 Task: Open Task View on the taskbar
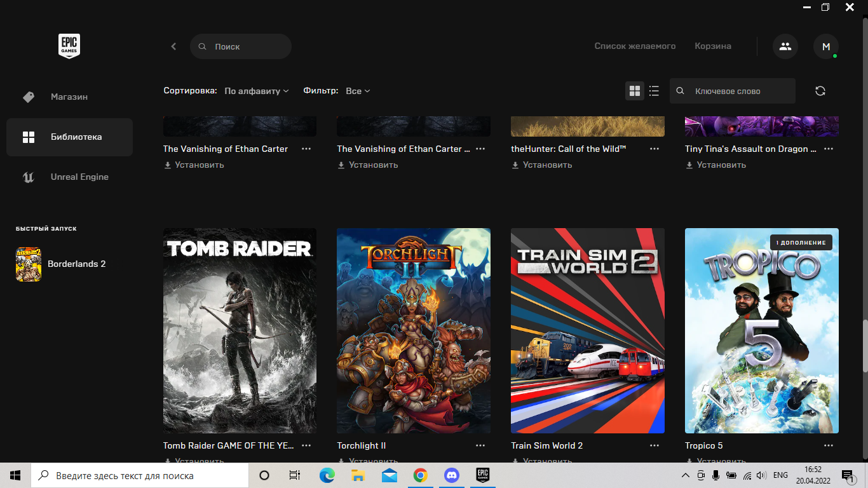294,475
